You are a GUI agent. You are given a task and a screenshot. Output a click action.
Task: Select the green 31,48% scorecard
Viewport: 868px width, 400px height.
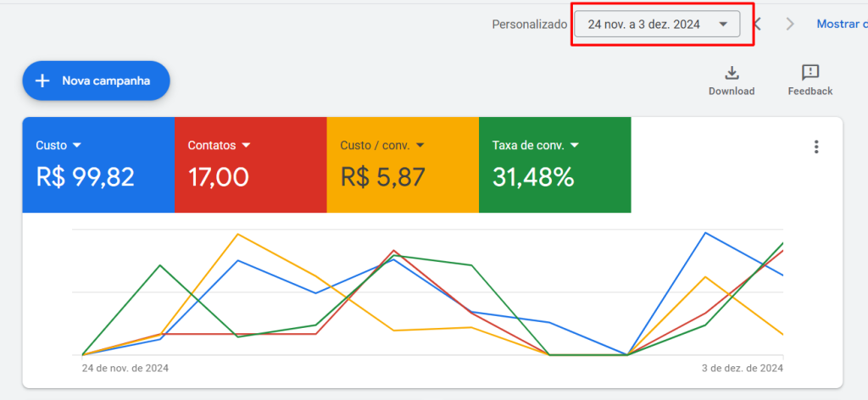click(555, 165)
